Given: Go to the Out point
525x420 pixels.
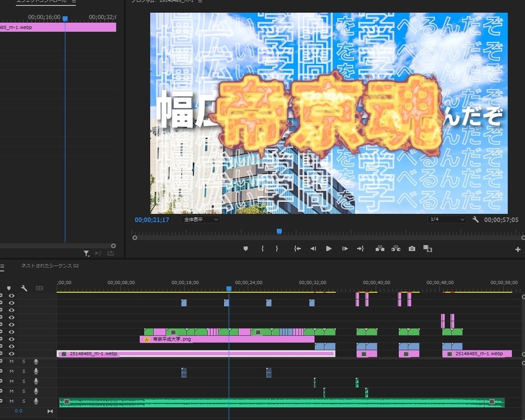Looking at the screenshot, I should coord(360,248).
